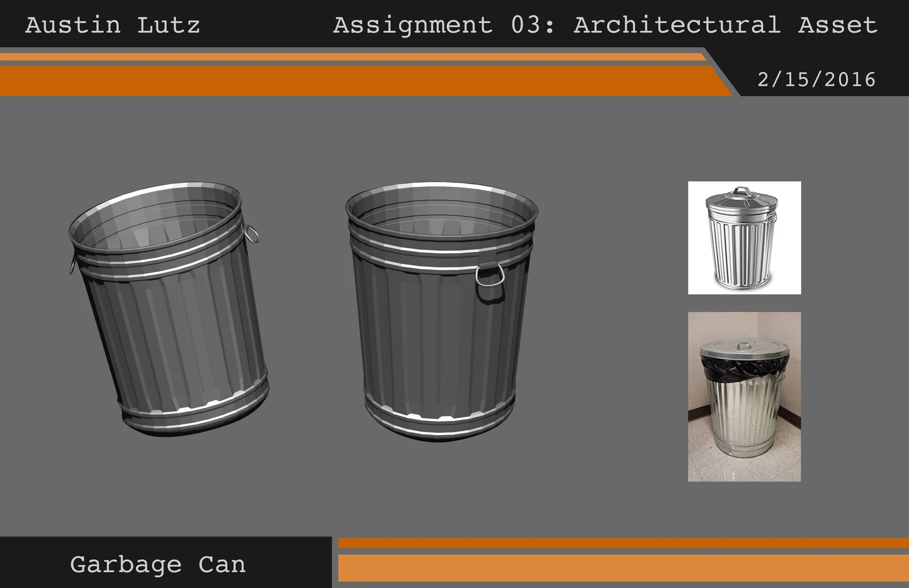
Task: Click the thin dark orange footer stripe
Action: point(623,543)
